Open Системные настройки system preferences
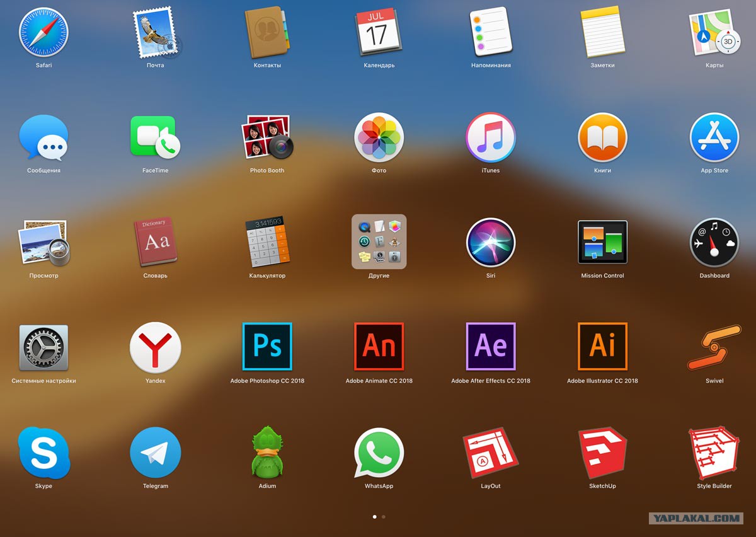The image size is (756, 537). point(43,348)
